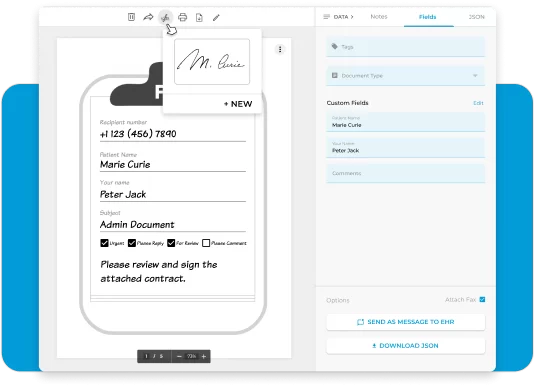Screen dimensions: 534x388
Task: Open the three-dot page options menu
Action: (x=280, y=49)
